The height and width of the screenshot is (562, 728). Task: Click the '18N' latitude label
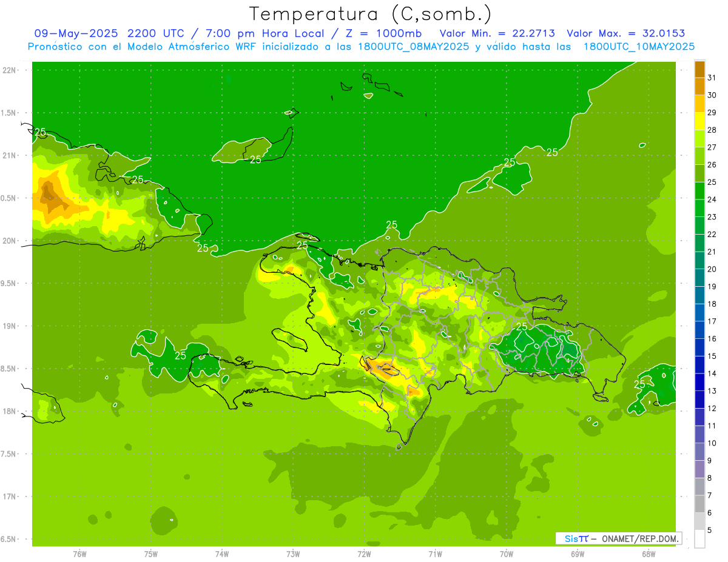10,412
